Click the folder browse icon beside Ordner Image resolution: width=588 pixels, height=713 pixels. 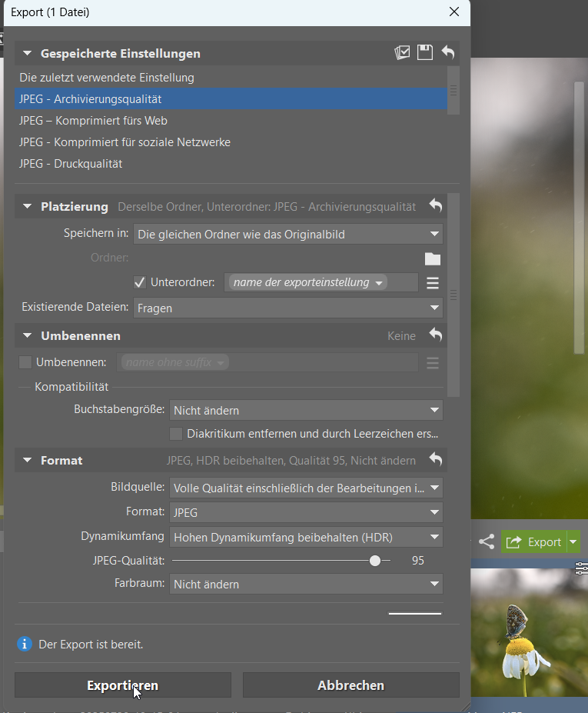click(433, 258)
